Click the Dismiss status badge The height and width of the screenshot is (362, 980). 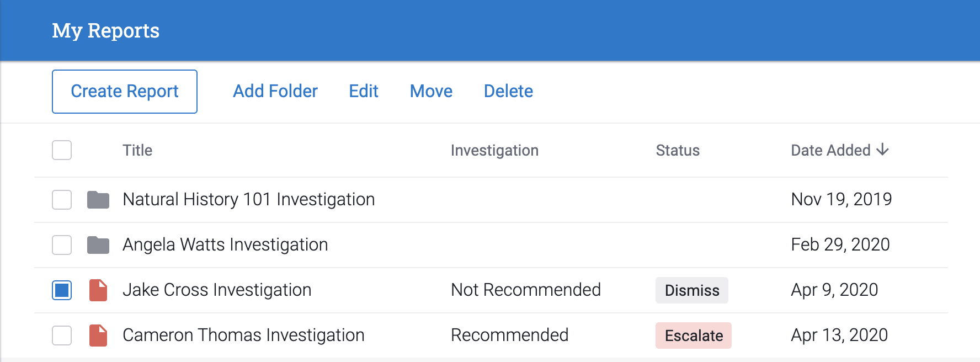coord(692,290)
